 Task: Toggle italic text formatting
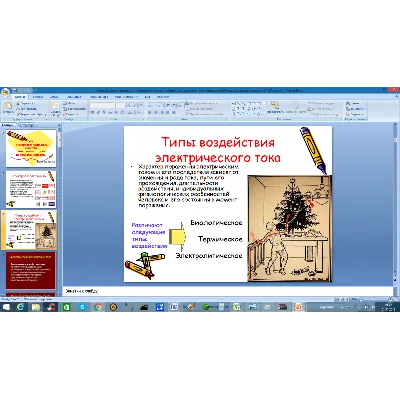point(98,113)
